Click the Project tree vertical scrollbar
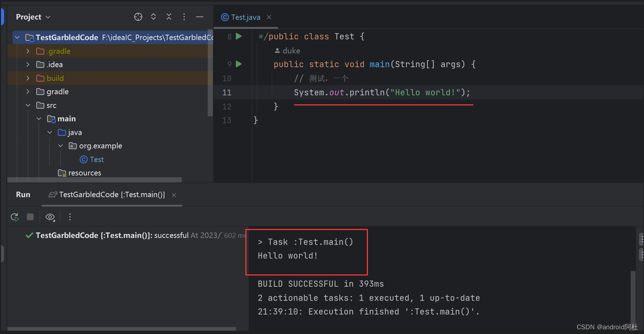 pyautogui.click(x=210, y=72)
